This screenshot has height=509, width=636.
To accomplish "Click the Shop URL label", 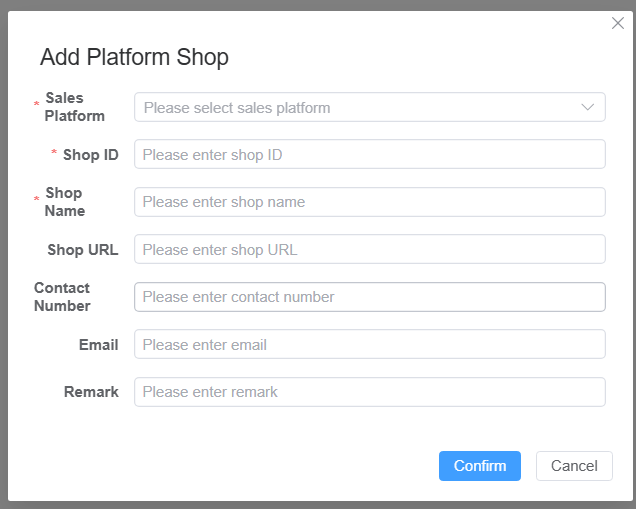I will [82, 250].
